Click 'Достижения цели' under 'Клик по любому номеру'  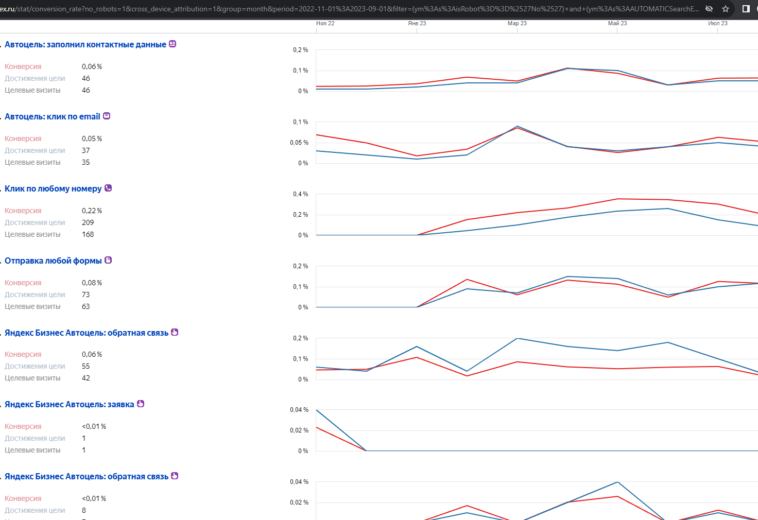35,222
